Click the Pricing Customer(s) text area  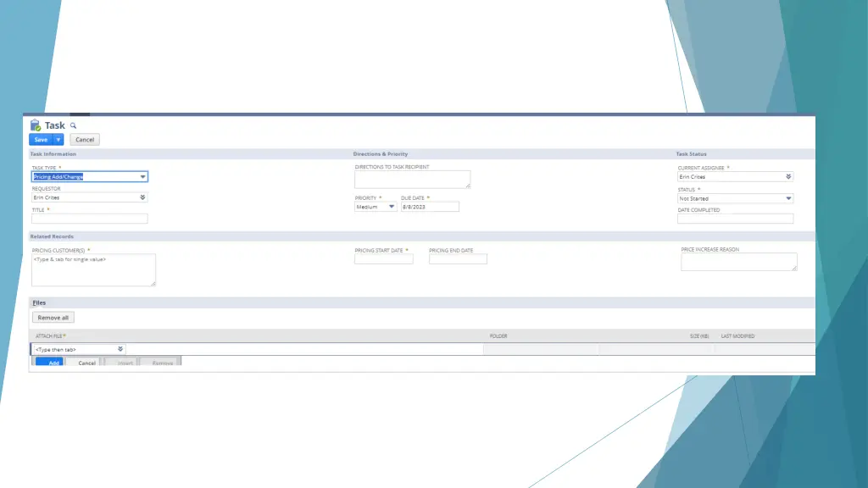click(93, 270)
